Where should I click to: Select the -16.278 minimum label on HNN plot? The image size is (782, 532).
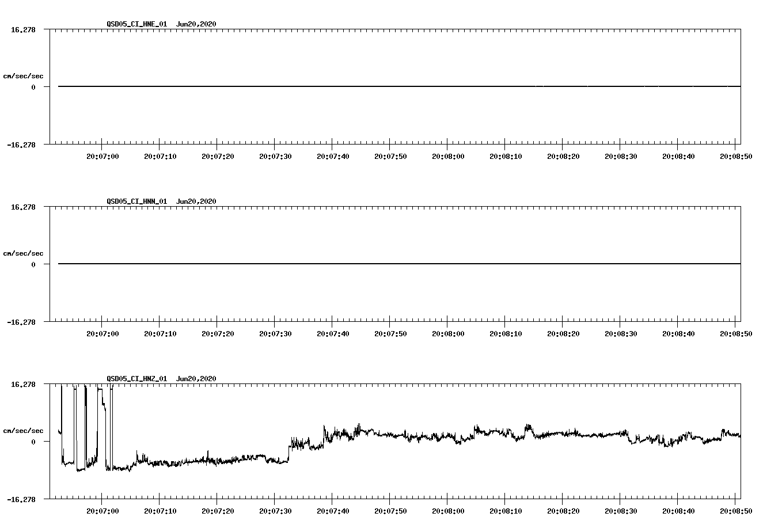point(21,322)
